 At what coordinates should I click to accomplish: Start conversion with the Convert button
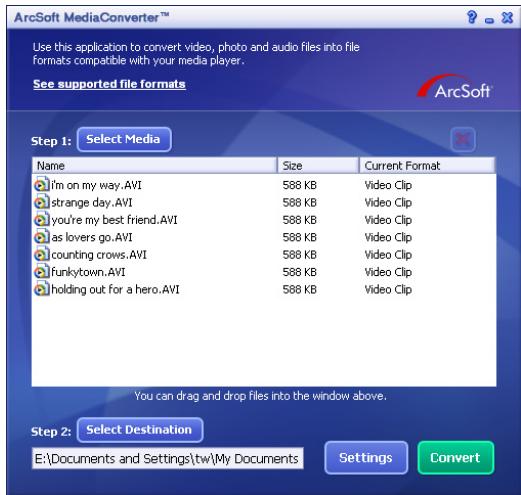point(456,458)
